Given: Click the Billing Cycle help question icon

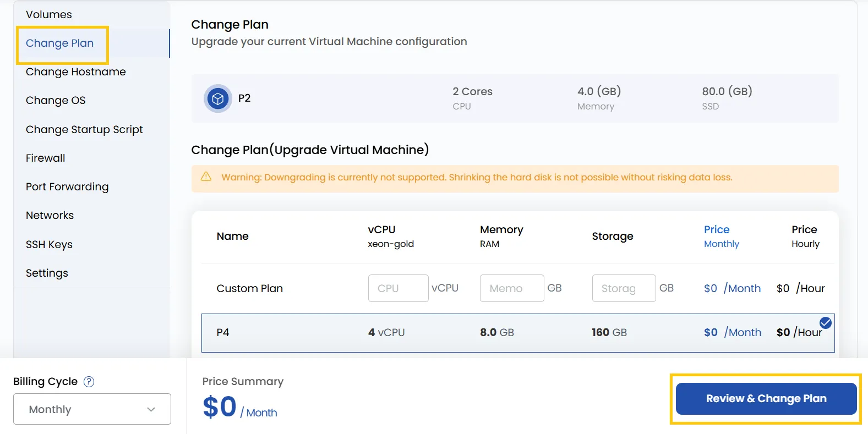Looking at the screenshot, I should click(89, 382).
